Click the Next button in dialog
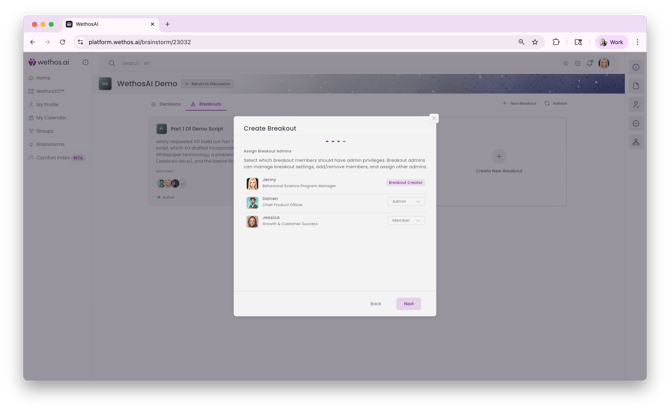670x411 pixels. [408, 303]
